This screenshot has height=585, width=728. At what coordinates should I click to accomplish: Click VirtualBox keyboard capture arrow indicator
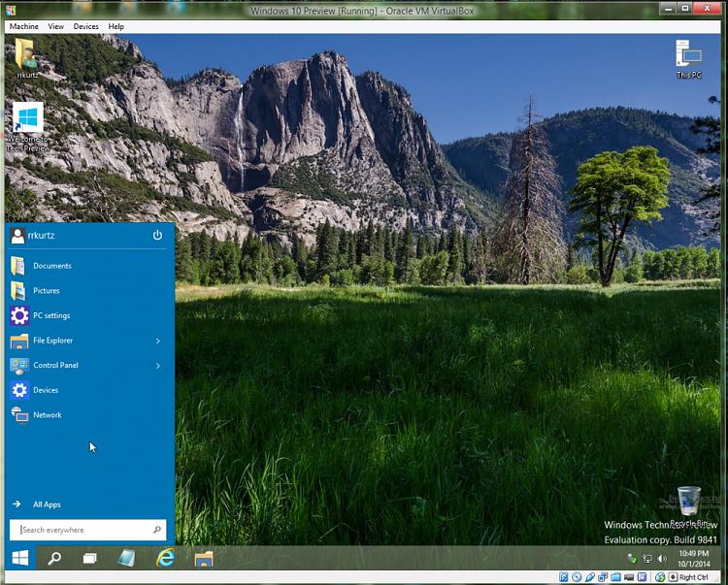coord(674,577)
